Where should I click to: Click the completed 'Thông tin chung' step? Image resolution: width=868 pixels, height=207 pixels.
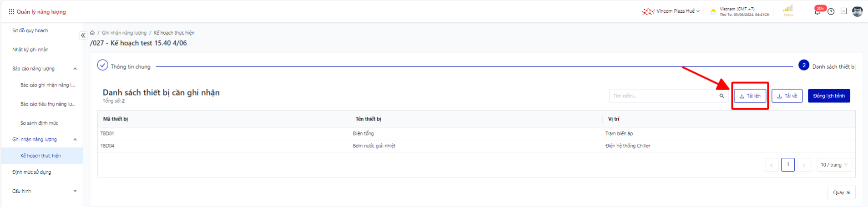pos(124,66)
